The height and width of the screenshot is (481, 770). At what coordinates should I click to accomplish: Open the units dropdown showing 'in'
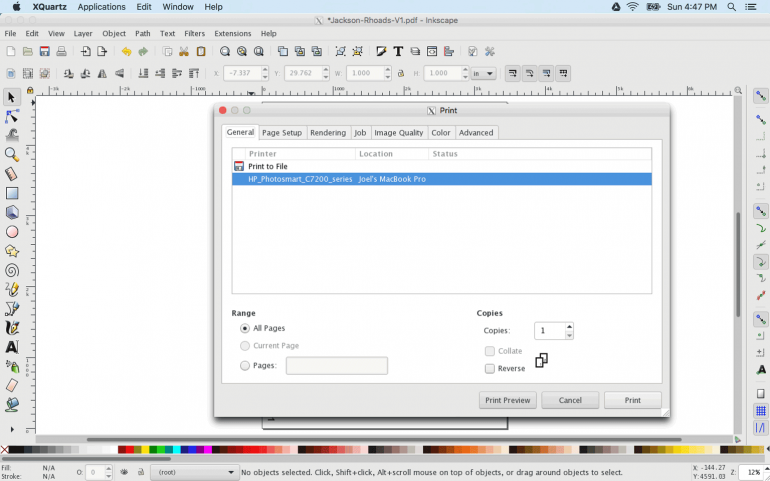coord(484,73)
